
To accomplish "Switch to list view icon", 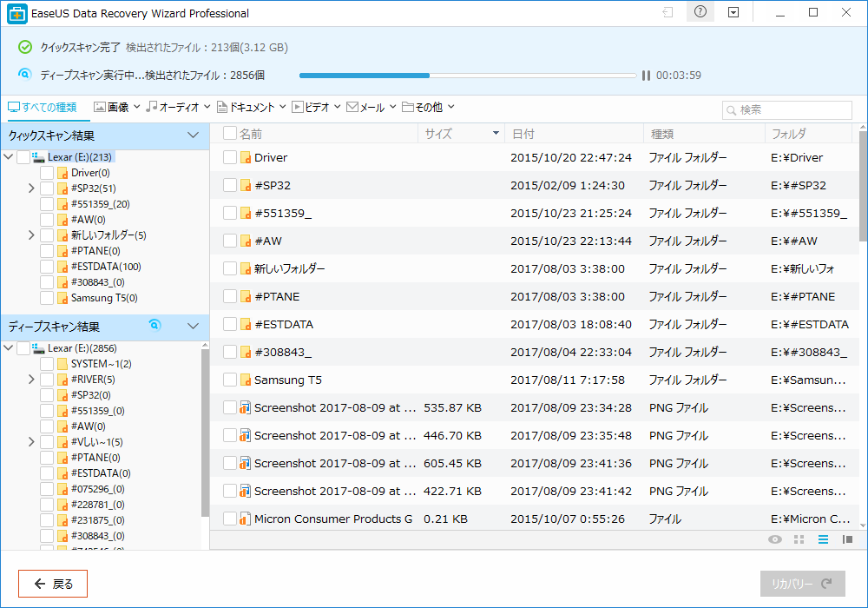I will point(823,539).
